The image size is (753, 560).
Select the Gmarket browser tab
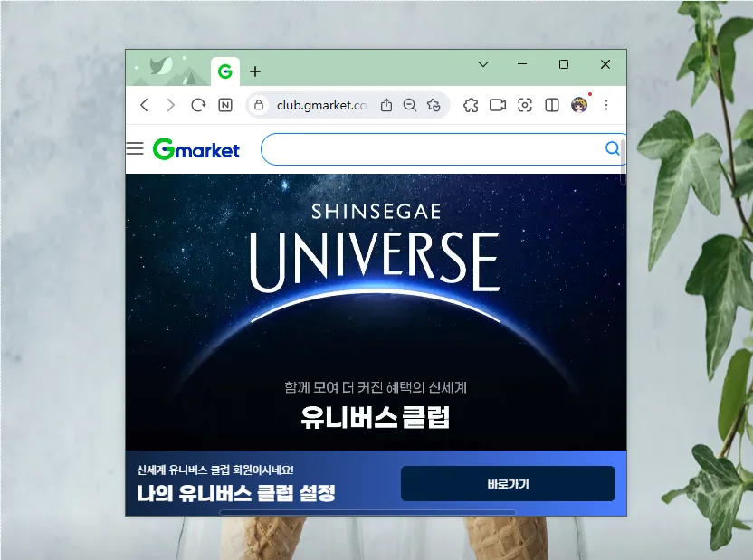225,71
